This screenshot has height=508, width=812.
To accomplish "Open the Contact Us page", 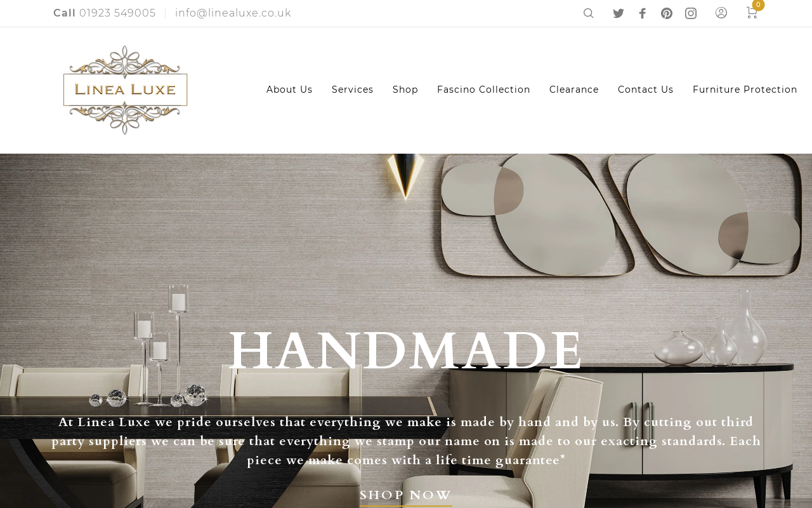I will pos(646,90).
